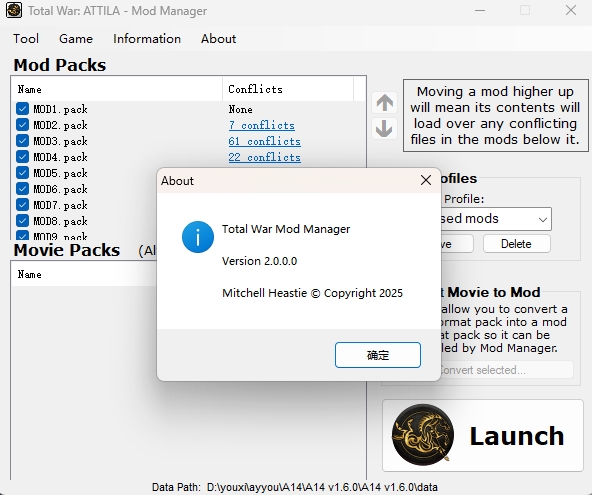Image resolution: width=592 pixels, height=495 pixels.
Task: Open the 61 conflicts link
Action: (265, 141)
